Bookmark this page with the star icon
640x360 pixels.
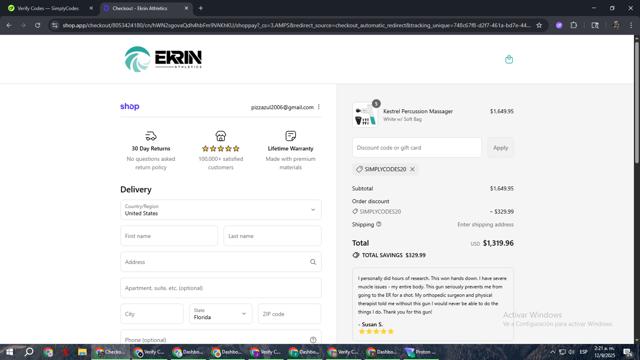coord(539,25)
